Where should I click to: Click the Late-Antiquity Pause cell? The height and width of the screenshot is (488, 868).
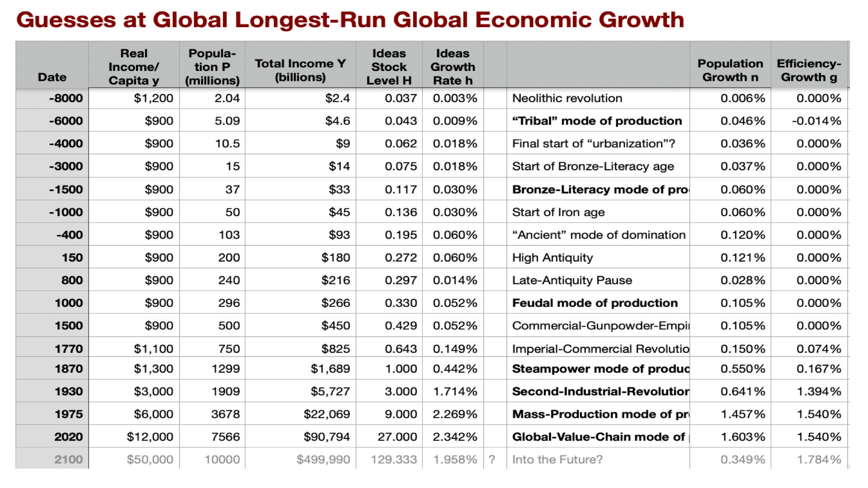click(572, 280)
